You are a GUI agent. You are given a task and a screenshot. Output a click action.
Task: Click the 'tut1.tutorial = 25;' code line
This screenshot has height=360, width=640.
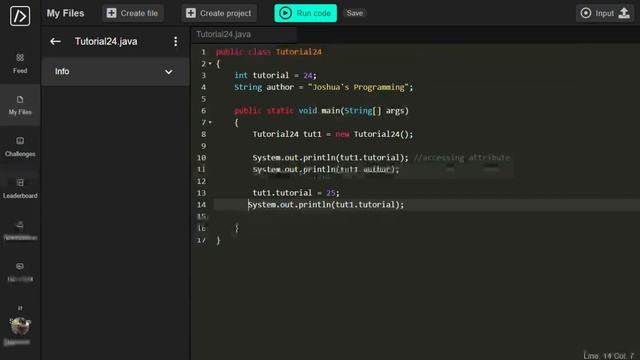click(x=296, y=193)
